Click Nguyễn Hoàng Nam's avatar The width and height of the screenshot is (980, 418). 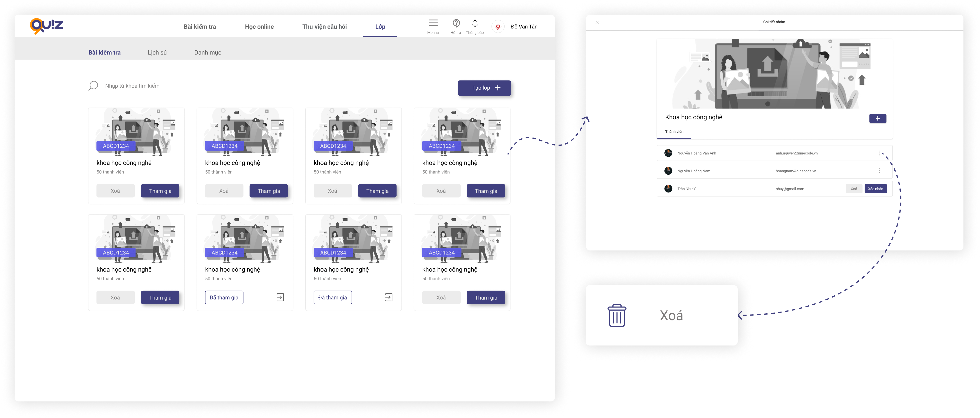[x=668, y=171]
